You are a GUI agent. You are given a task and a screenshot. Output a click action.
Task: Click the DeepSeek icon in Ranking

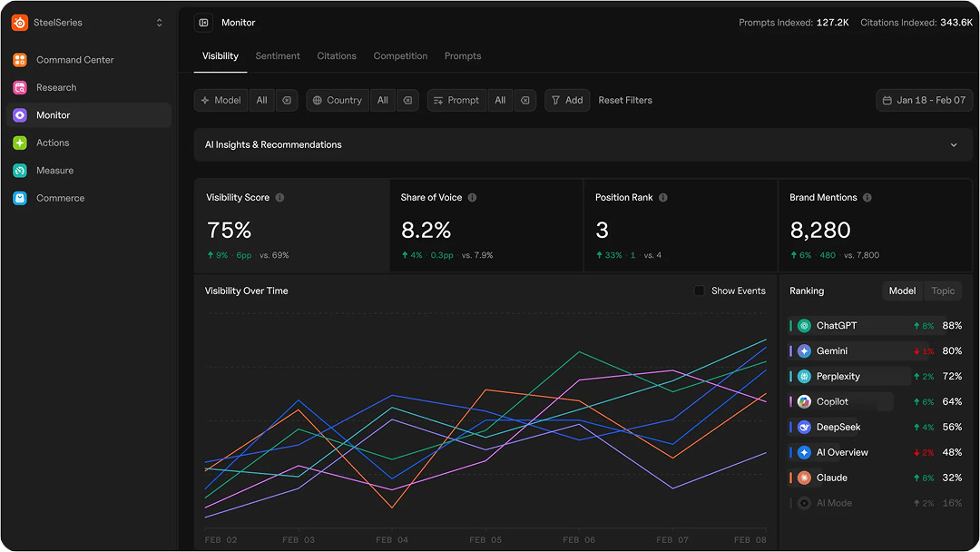804,427
